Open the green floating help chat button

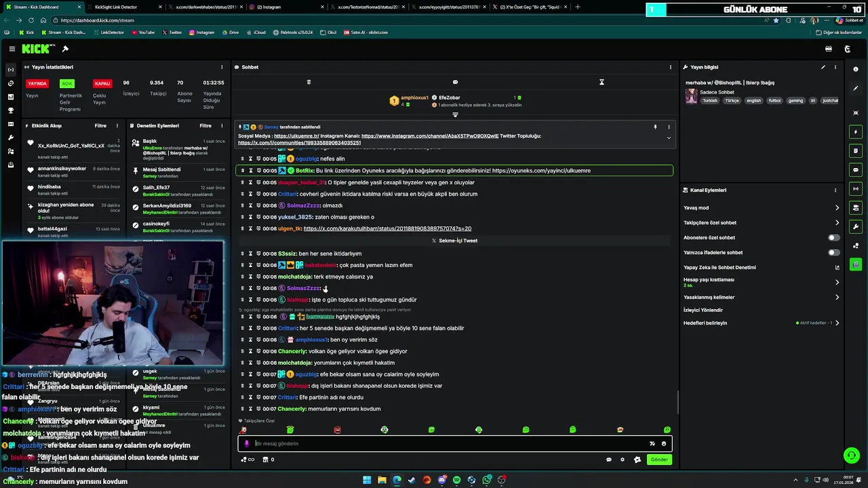coord(851,455)
